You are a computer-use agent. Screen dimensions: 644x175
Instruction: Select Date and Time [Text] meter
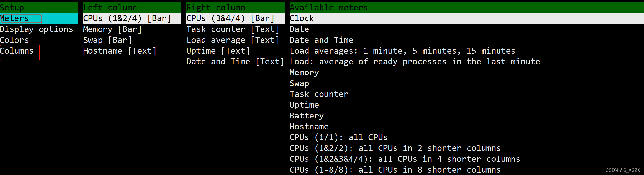coord(235,62)
